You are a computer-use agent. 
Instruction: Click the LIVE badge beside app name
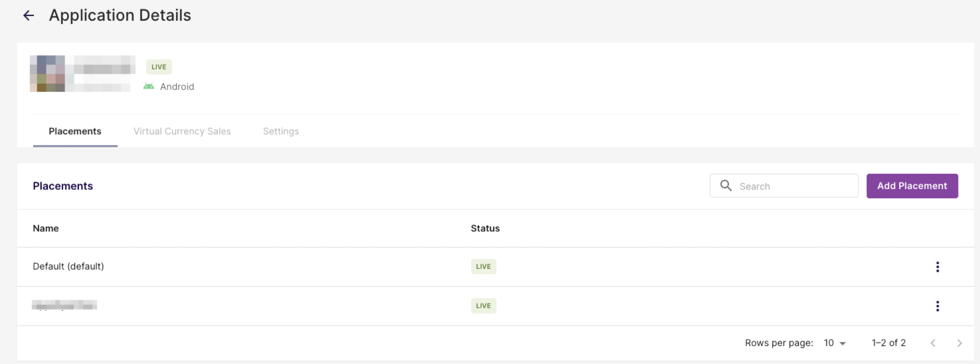(x=159, y=67)
